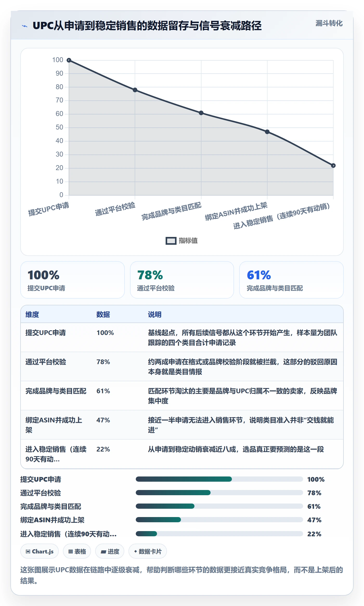Screen dimensions: 364x606
Task: Click the caption beginning 这张图展示UPC数据
Action: click(182, 575)
